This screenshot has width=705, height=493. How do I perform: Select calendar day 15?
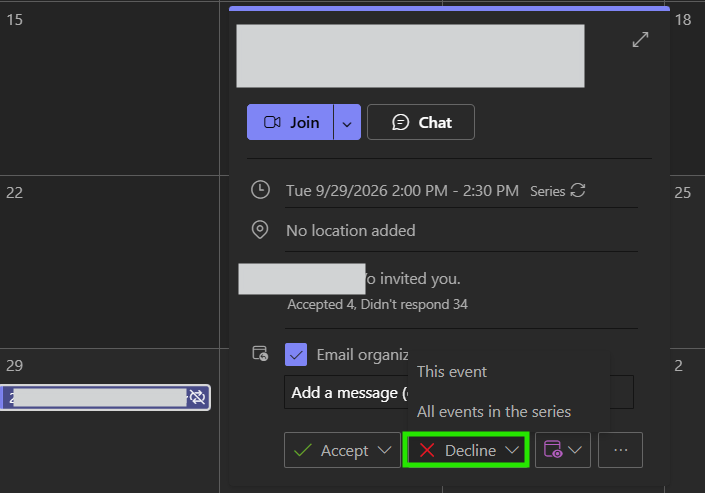tap(14, 20)
